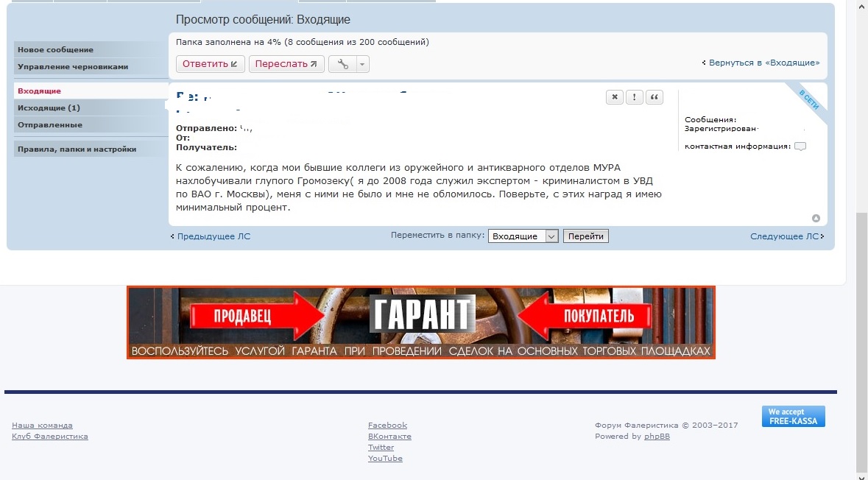The width and height of the screenshot is (868, 480).
Task: Click the We accept FREE-KASSA badge
Action: [x=793, y=416]
